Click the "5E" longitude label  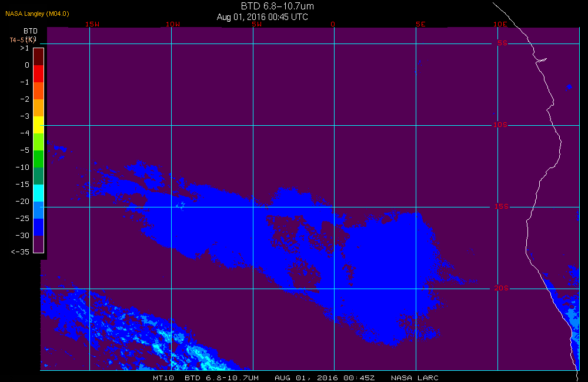pos(420,24)
